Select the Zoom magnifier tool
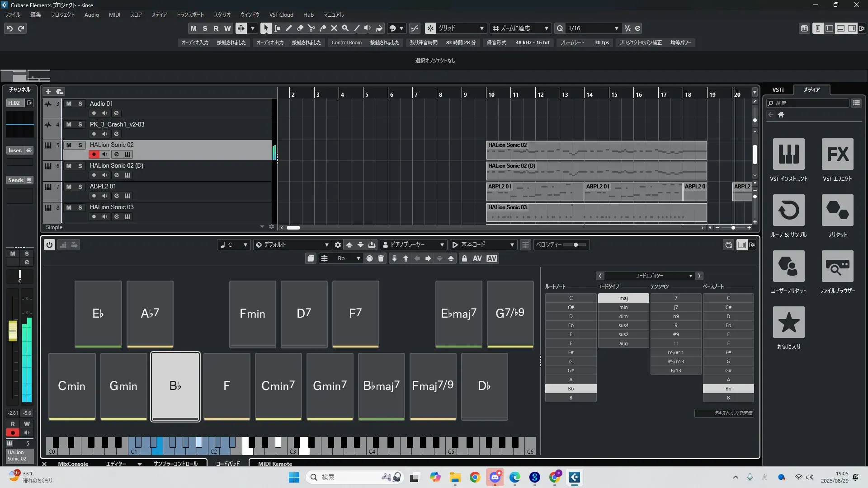 [345, 28]
